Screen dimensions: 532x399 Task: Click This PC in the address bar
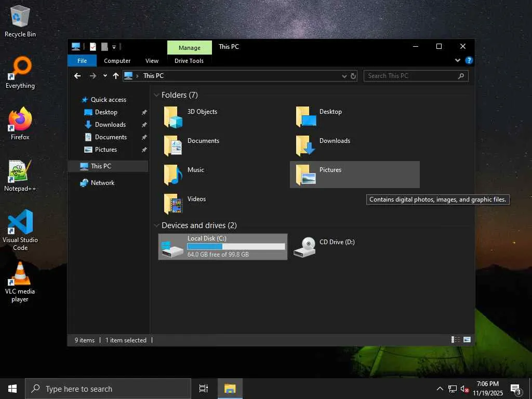tap(153, 76)
